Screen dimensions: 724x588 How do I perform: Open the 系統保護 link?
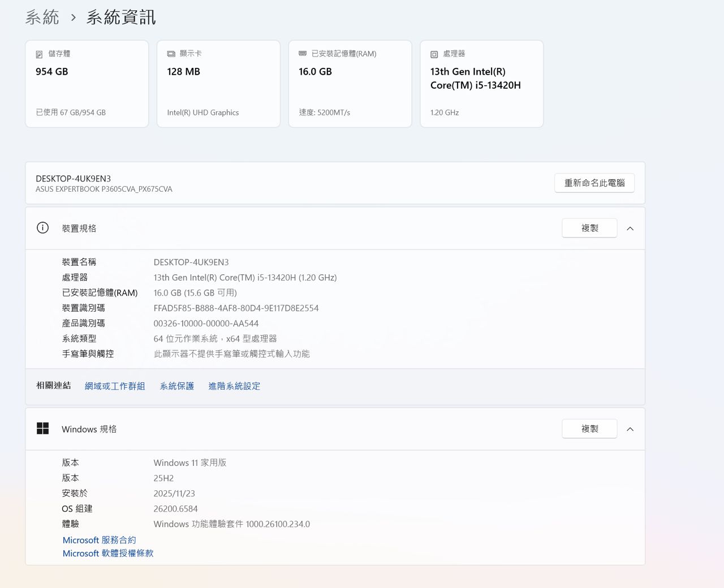pos(176,386)
